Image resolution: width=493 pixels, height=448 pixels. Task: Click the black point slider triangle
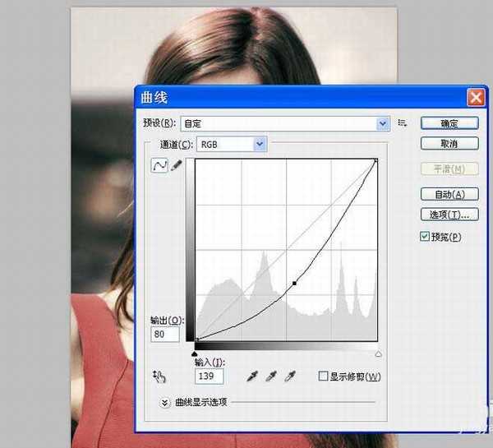[x=195, y=353]
